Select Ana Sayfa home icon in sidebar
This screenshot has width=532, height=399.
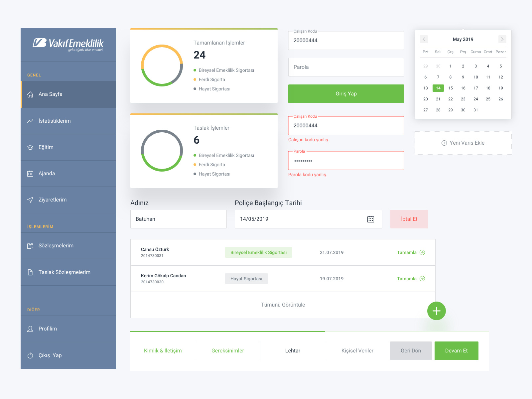tap(30, 94)
